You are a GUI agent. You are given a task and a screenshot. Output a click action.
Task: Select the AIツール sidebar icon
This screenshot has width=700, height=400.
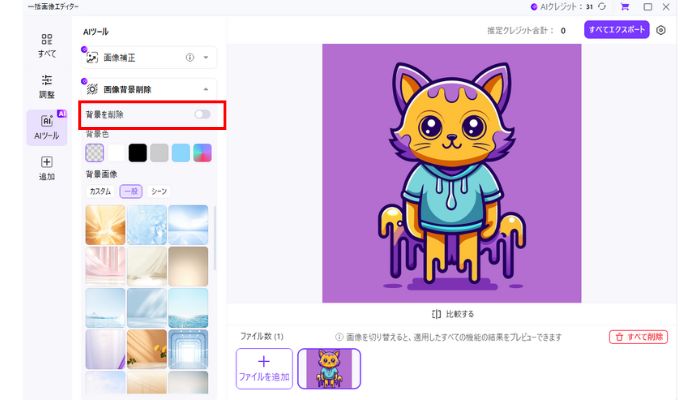coord(47,127)
